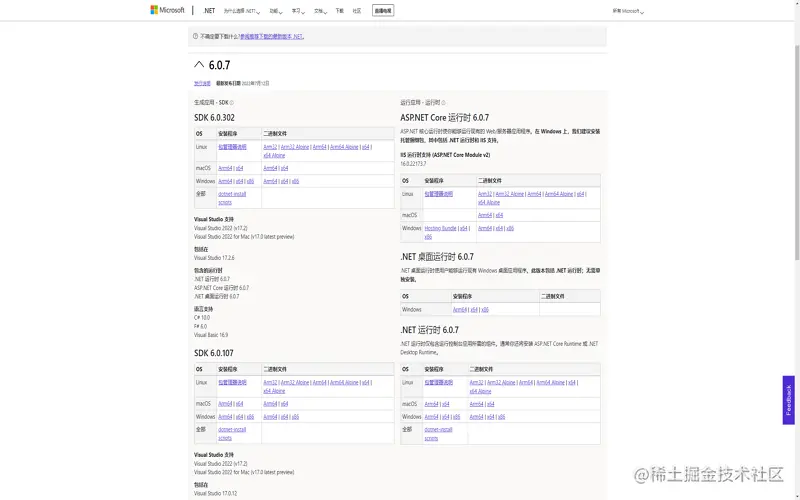Open the 下载 menu item
Image resolution: width=800 pixels, height=500 pixels.
tap(340, 11)
